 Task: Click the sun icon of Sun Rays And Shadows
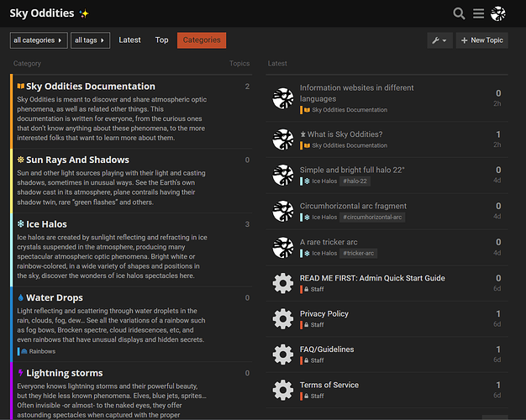tap(21, 160)
